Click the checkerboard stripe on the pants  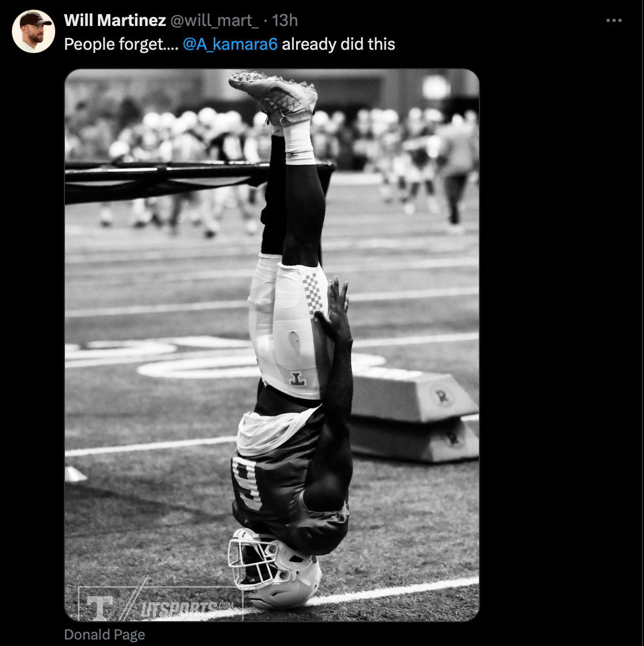pos(313,292)
